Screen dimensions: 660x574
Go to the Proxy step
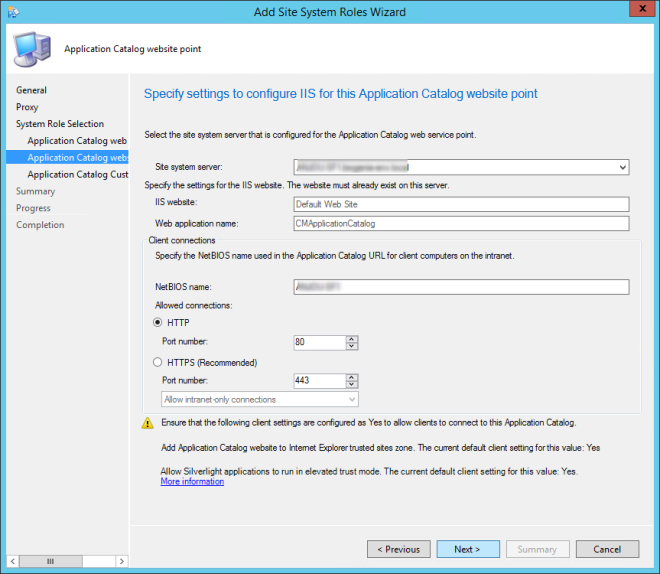[27, 107]
